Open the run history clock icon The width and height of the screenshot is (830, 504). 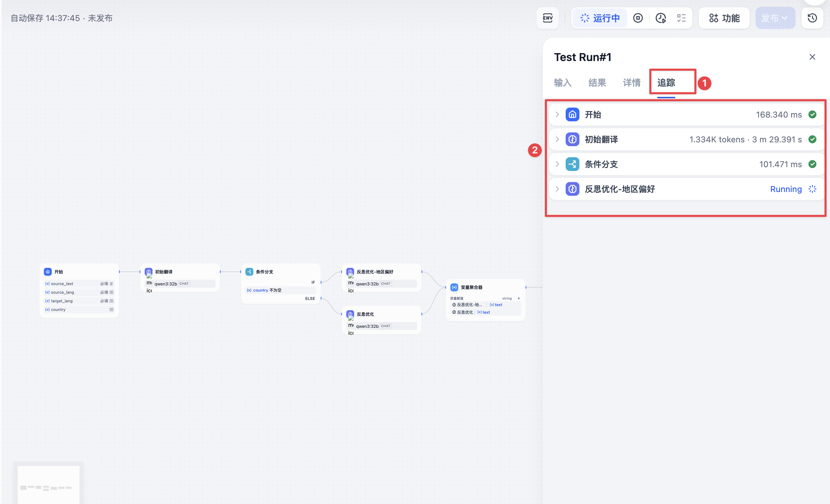[660, 18]
